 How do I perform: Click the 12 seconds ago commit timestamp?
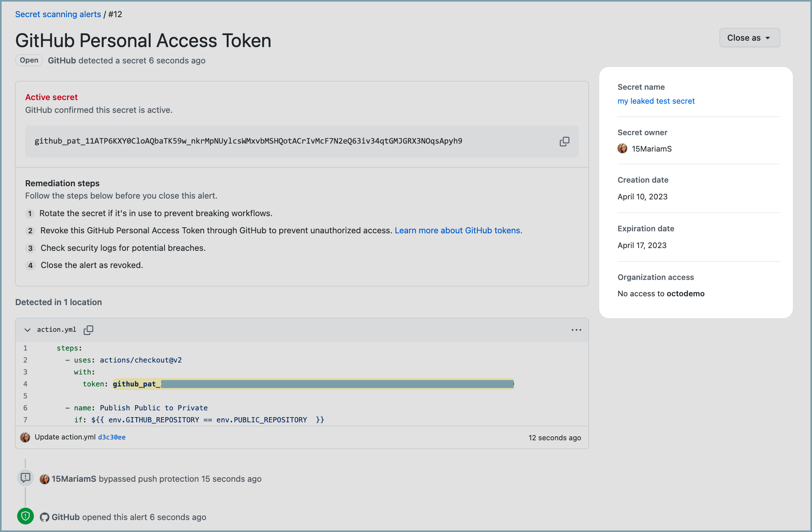point(555,438)
